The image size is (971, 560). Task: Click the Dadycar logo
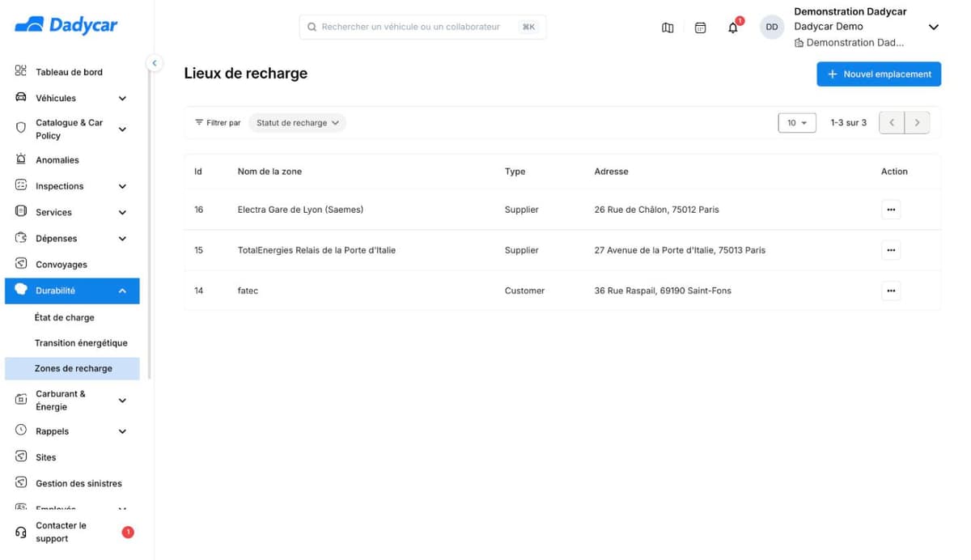[x=66, y=26]
